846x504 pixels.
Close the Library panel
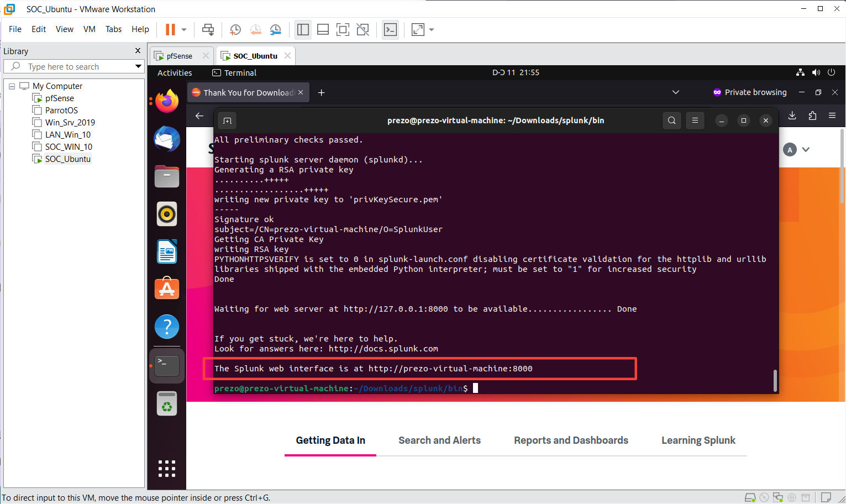[138, 51]
